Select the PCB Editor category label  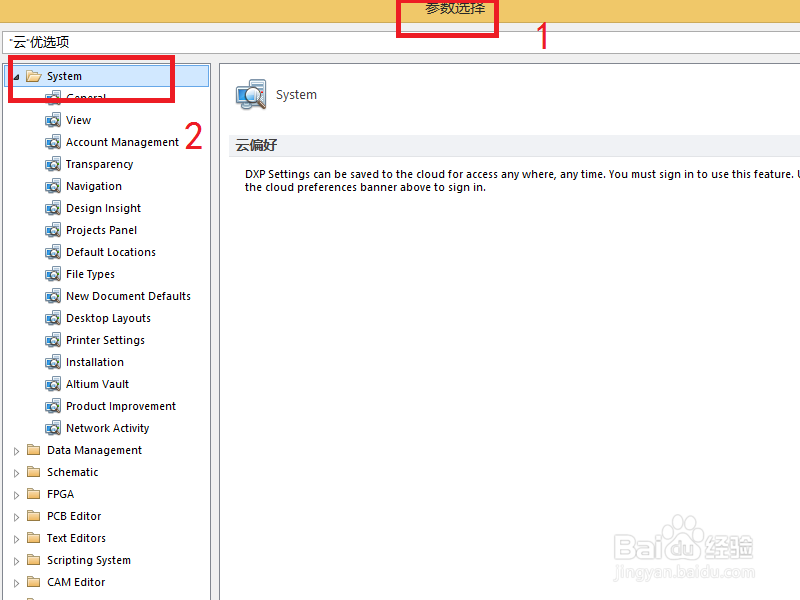74,516
